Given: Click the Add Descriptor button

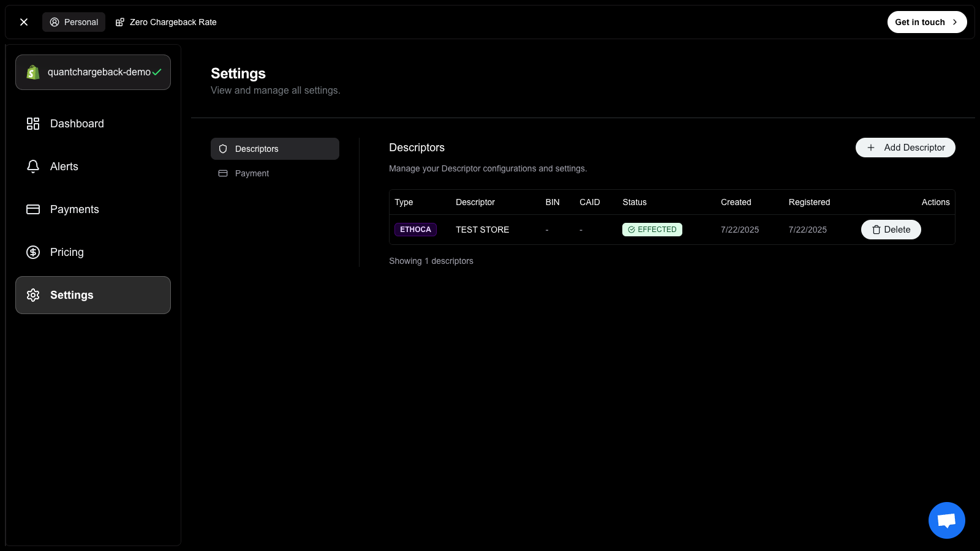Looking at the screenshot, I should click(x=905, y=148).
